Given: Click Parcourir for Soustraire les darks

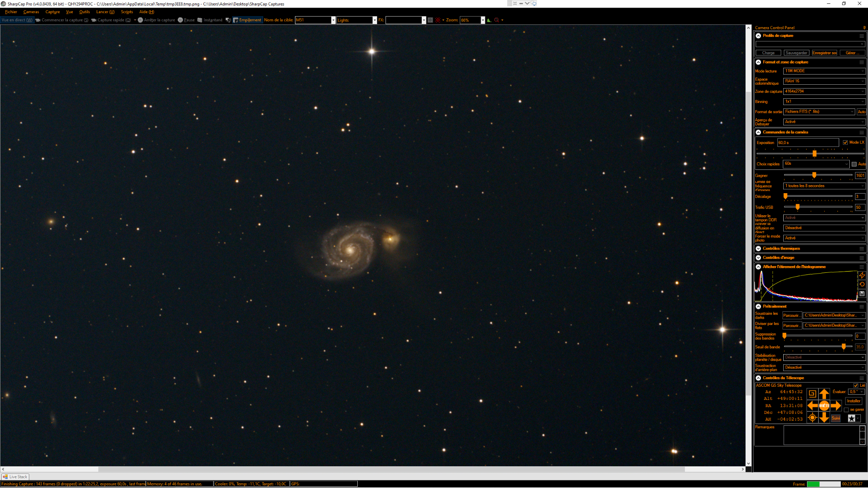Looking at the screenshot, I should (792, 316).
